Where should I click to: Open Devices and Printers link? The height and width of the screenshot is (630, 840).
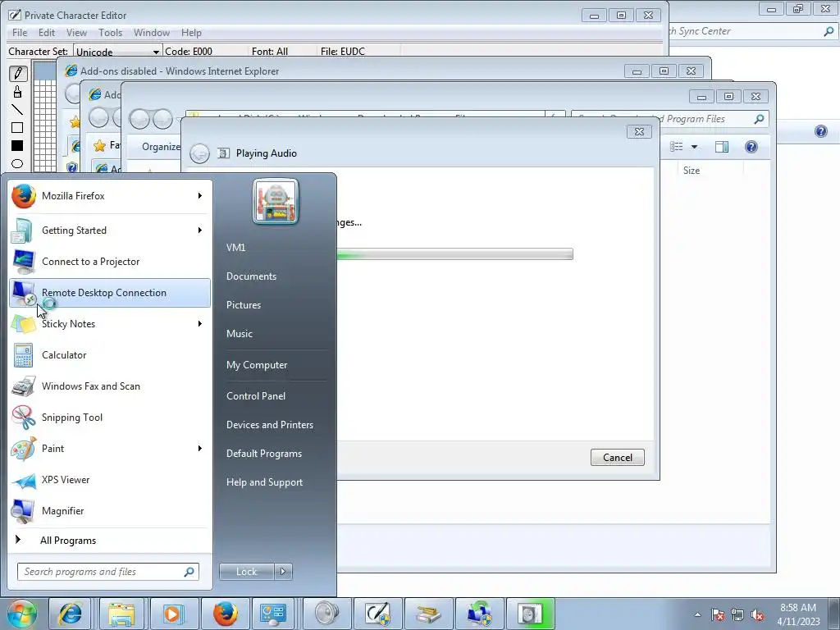[x=269, y=425]
